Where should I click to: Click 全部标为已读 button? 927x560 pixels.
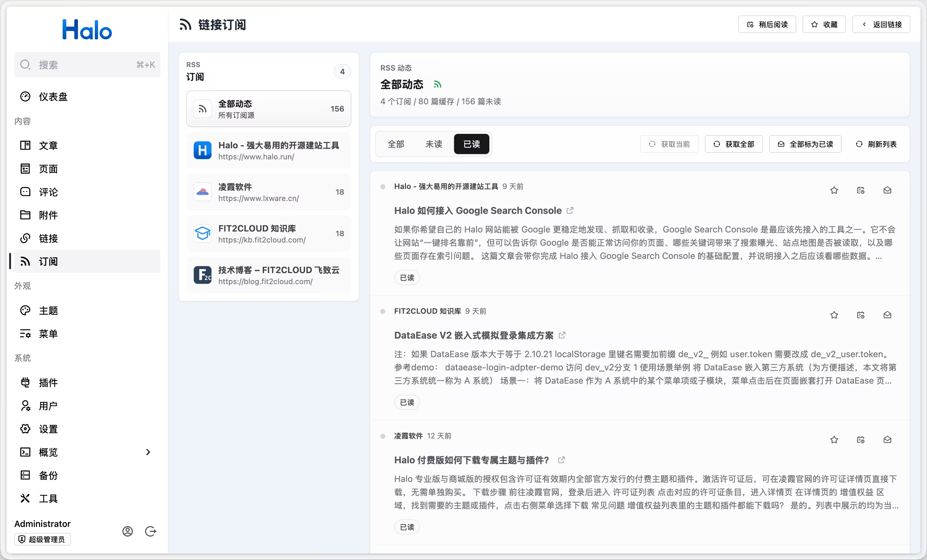coord(805,144)
